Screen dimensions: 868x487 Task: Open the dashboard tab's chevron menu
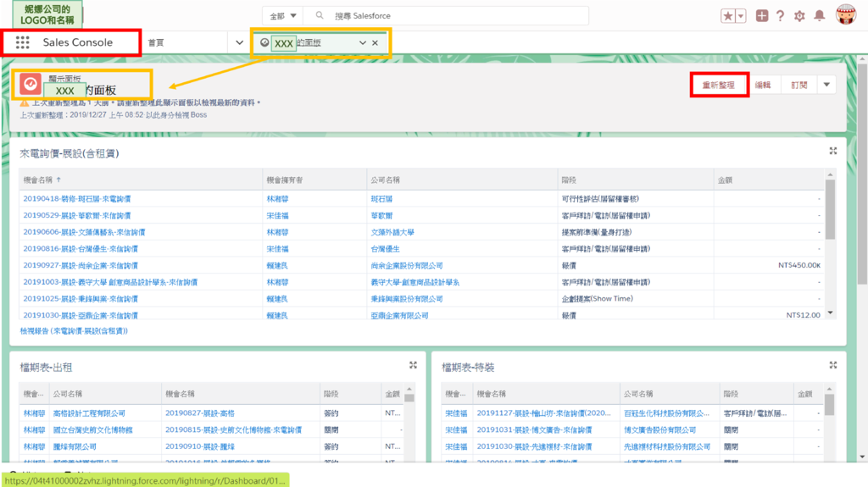pos(363,42)
